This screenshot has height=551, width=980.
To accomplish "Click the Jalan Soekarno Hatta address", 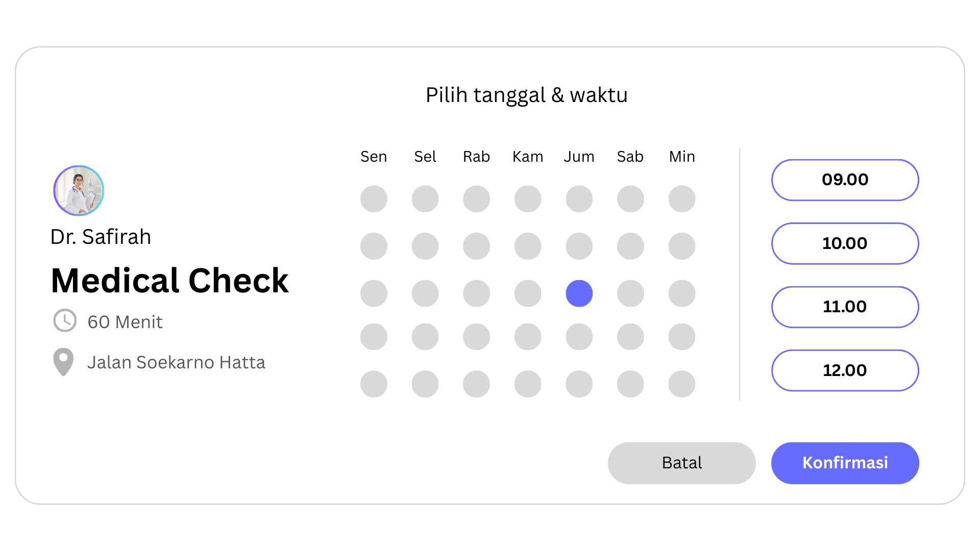I will click(176, 362).
